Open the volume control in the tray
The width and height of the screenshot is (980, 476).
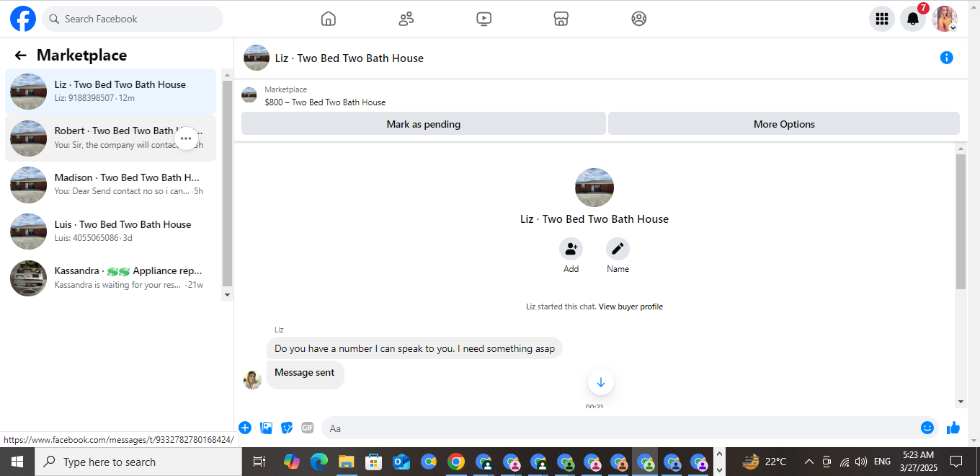861,462
